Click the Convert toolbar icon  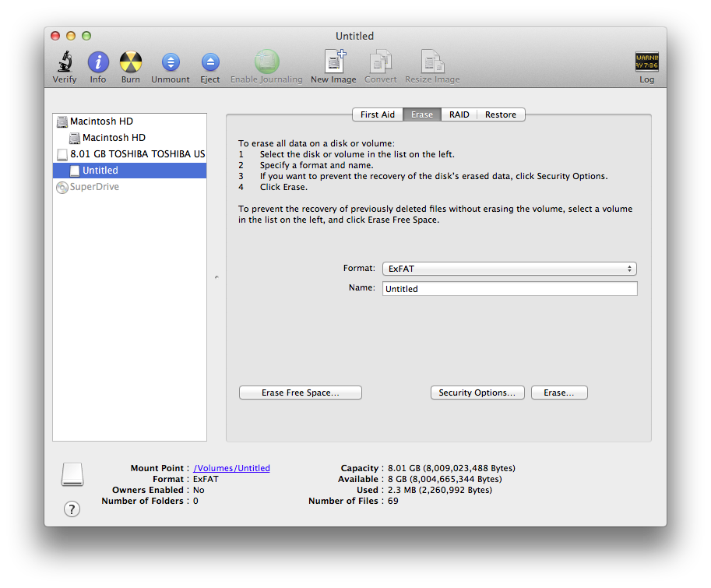pyautogui.click(x=381, y=62)
